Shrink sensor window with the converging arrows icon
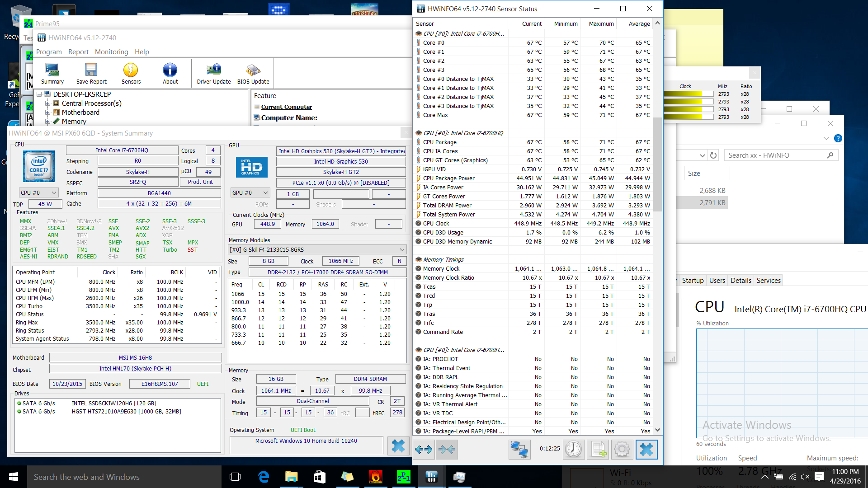Viewport: 868px width, 488px height. (447, 449)
